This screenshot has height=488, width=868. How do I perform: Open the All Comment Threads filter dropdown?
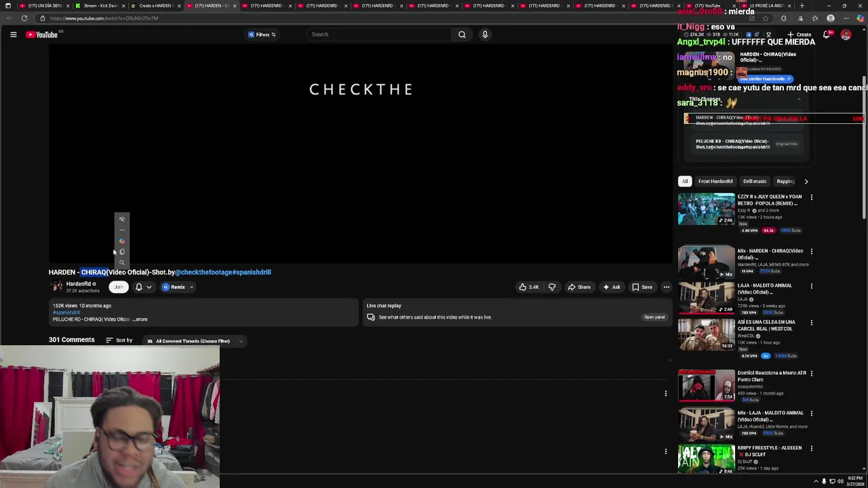[x=195, y=341]
